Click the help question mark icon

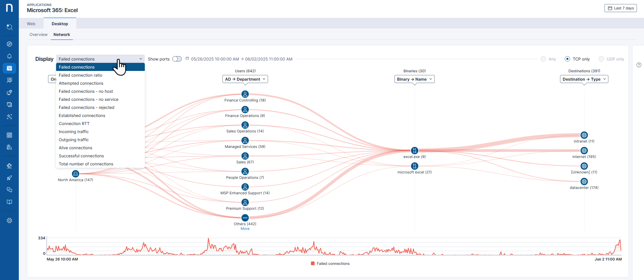pyautogui.click(x=639, y=65)
